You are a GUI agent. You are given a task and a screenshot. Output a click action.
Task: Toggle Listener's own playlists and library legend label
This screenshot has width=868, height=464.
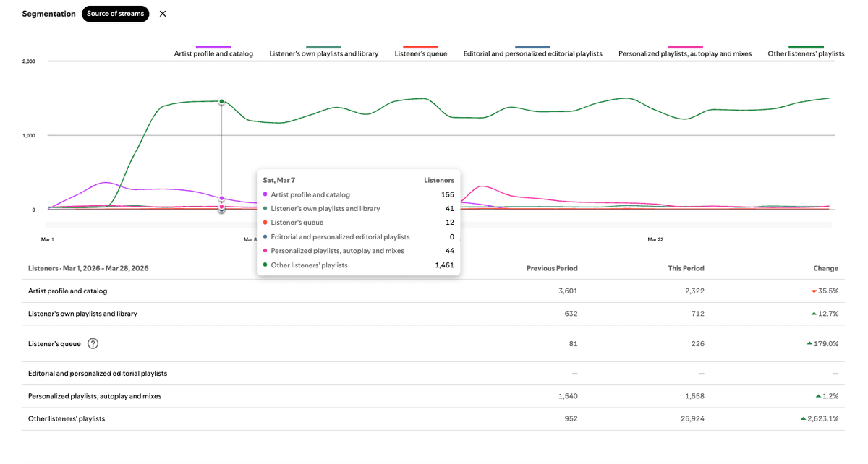[x=323, y=54]
